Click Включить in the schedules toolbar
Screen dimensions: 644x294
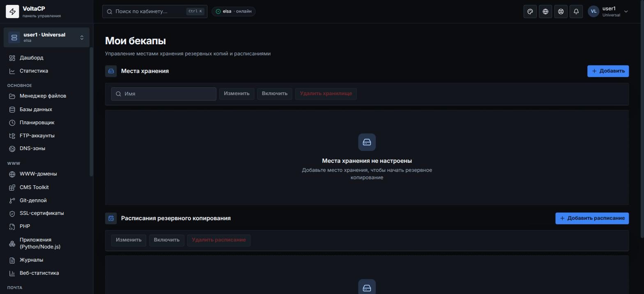click(166, 240)
